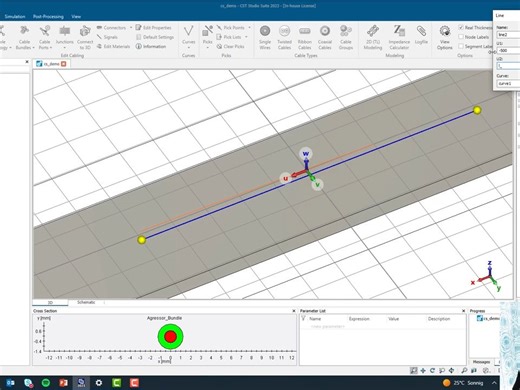The height and width of the screenshot is (390, 520).
Task: Open the Junctions tool
Action: tap(64, 37)
